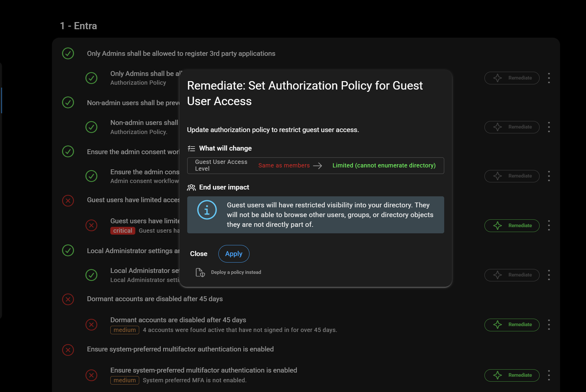Open more options for guest users row
The height and width of the screenshot is (392, 586).
tap(549, 226)
